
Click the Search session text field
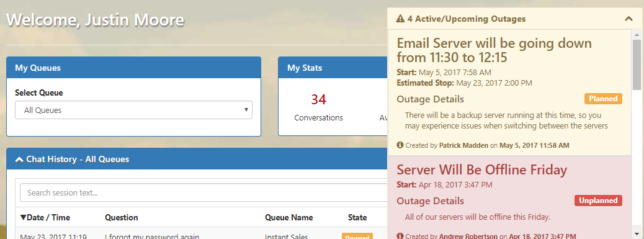[x=203, y=192]
